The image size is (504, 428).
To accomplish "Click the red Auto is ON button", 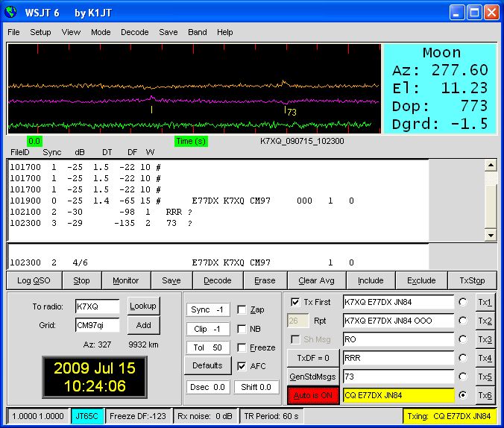I will tap(313, 395).
